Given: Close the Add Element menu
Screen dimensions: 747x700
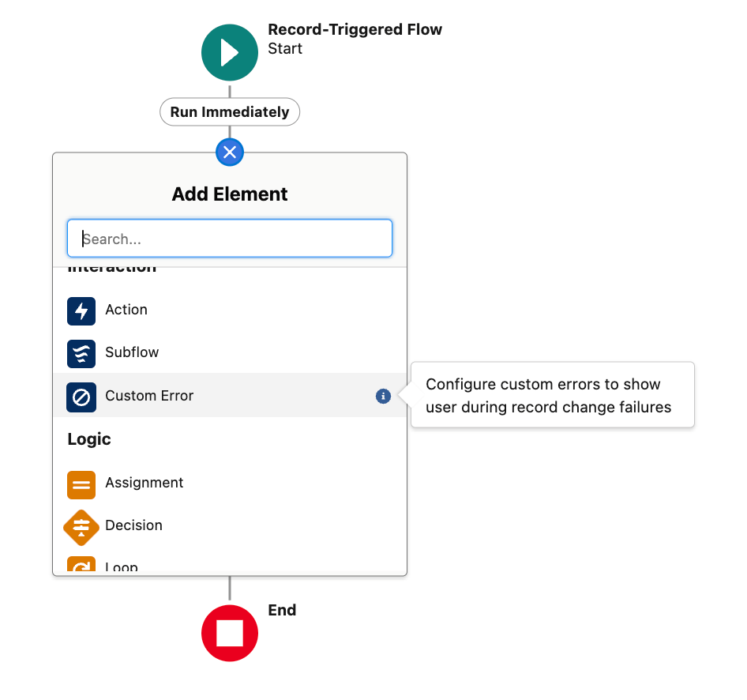Looking at the screenshot, I should [x=230, y=152].
